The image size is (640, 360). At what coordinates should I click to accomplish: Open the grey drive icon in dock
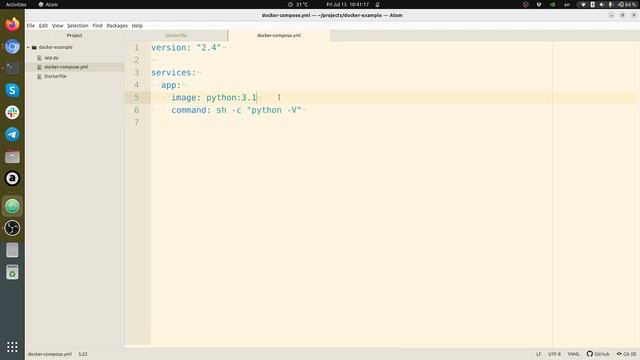point(12,250)
